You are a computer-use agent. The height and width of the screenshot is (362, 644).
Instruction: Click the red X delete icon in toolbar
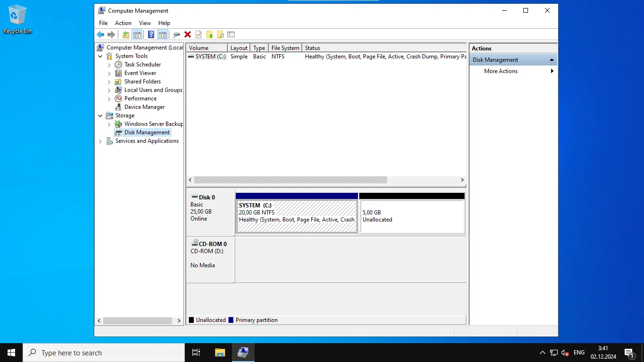point(187,34)
